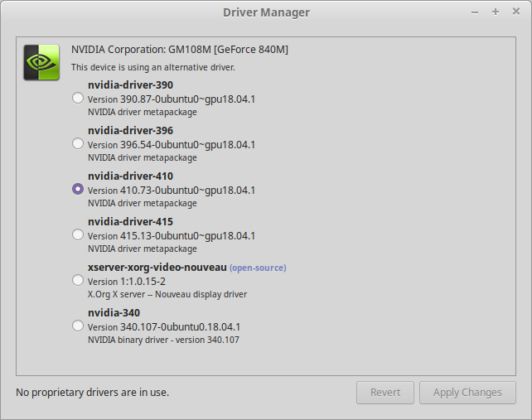Image resolution: width=532 pixels, height=420 pixels.
Task: Click the Driver Manager title bar
Action: click(x=266, y=12)
